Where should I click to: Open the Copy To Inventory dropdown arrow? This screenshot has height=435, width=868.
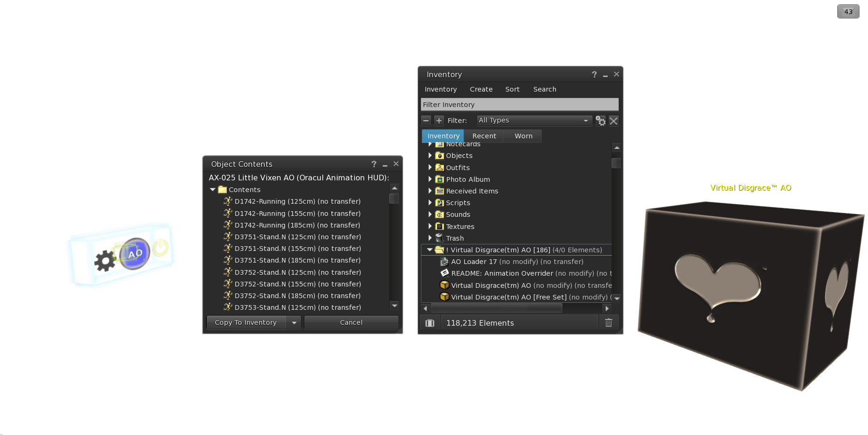click(294, 322)
